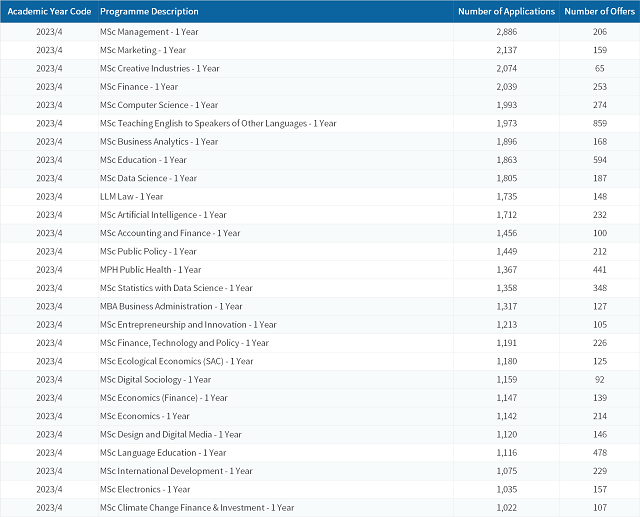The height and width of the screenshot is (517, 640).
Task: Click Academic Year 2023/4 in Management row
Action: pos(49,32)
